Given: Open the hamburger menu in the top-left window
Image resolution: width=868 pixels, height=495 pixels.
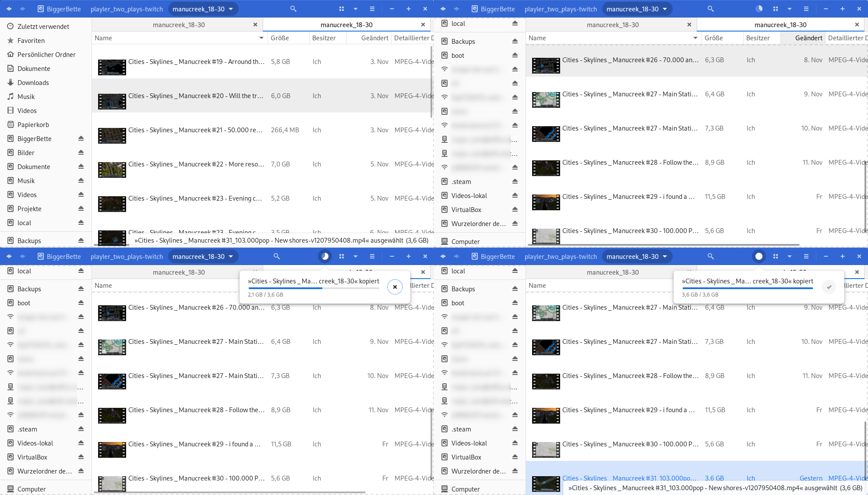Looking at the screenshot, I should point(372,9).
